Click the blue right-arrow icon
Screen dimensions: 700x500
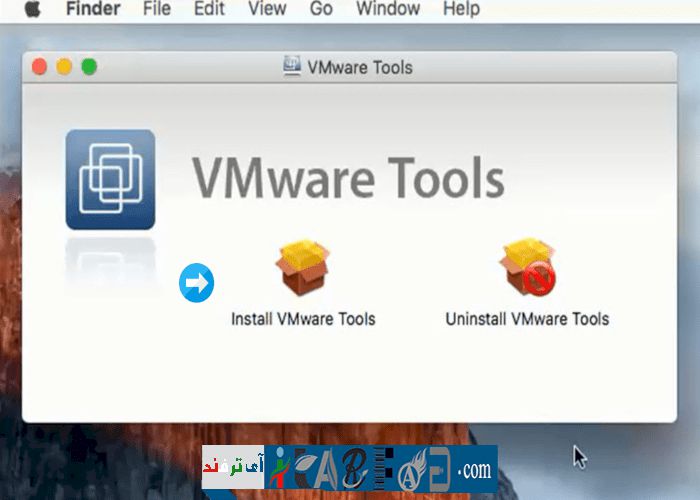(197, 283)
